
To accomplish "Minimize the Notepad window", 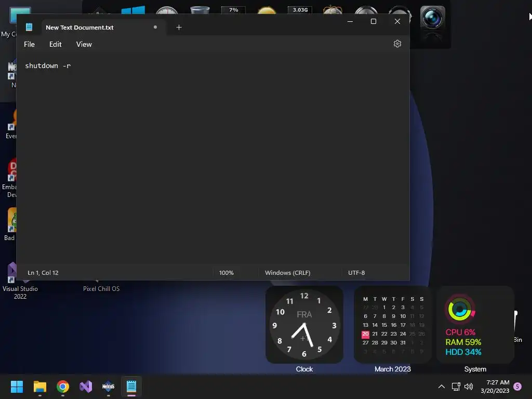I will [x=350, y=21].
